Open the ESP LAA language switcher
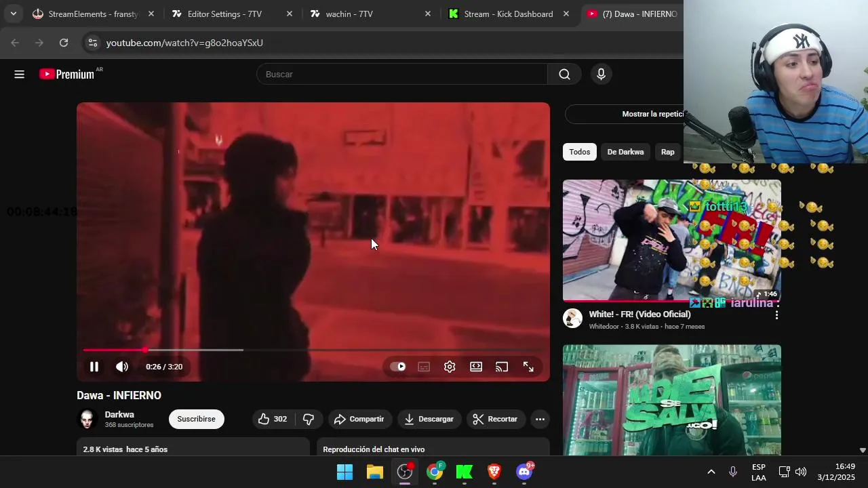Screen dimensions: 868x488 (x=759, y=472)
